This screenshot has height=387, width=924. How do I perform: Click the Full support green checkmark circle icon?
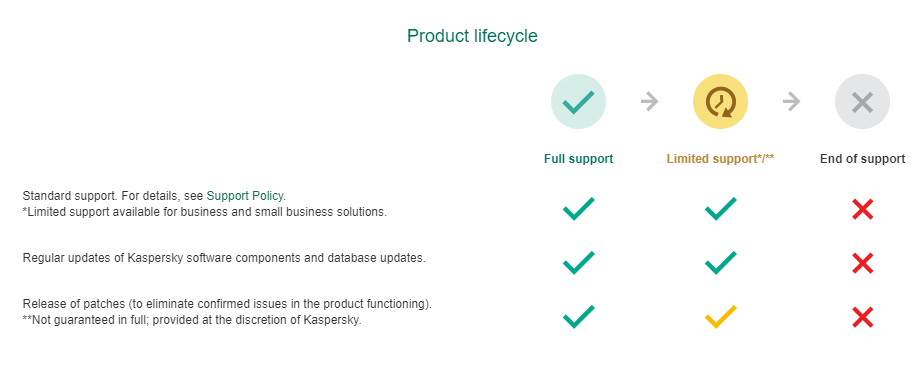coord(578,101)
